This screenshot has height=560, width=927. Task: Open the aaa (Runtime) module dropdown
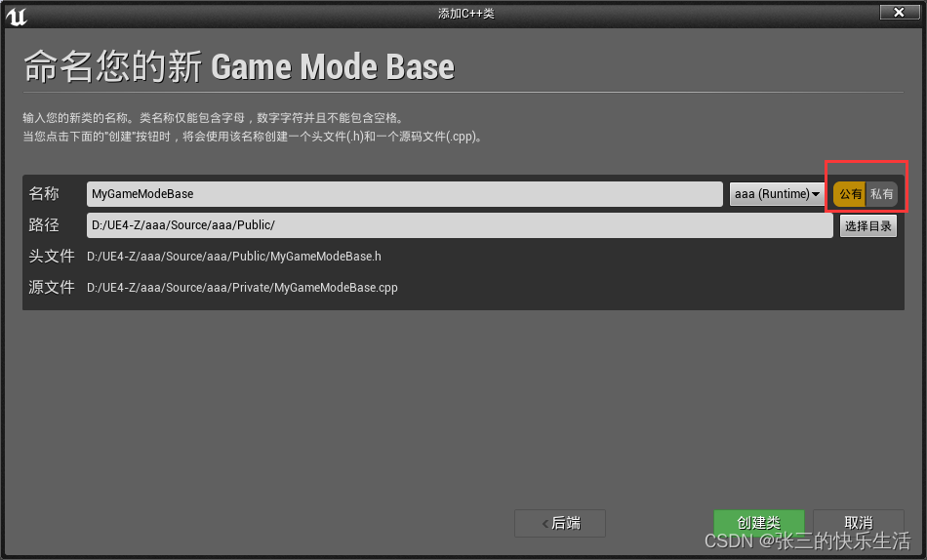pyautogui.click(x=777, y=194)
